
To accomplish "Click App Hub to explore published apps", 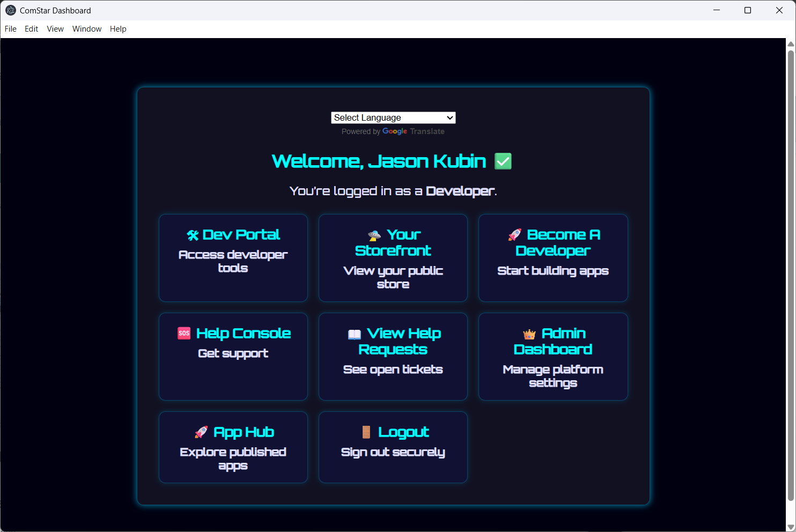I will [x=233, y=447].
